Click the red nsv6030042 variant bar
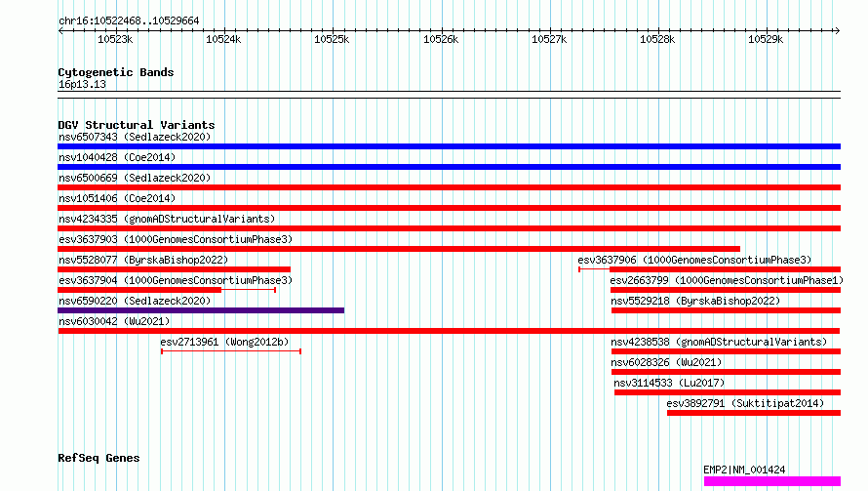 tap(449, 331)
